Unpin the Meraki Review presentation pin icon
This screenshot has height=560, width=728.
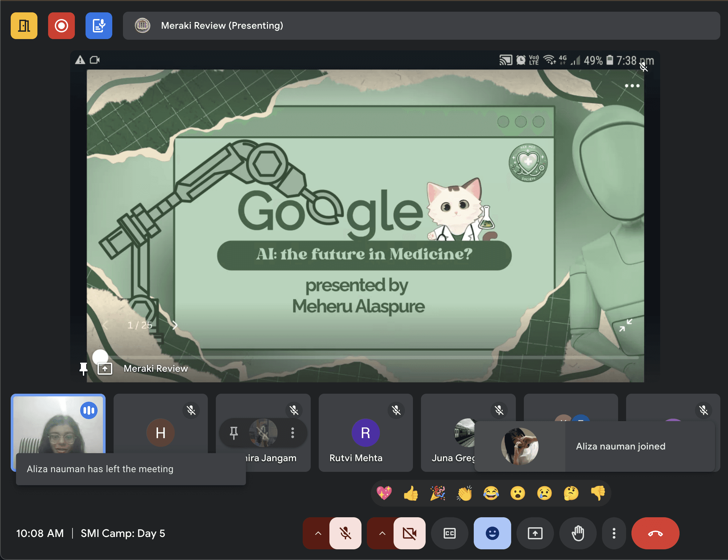[84, 369]
